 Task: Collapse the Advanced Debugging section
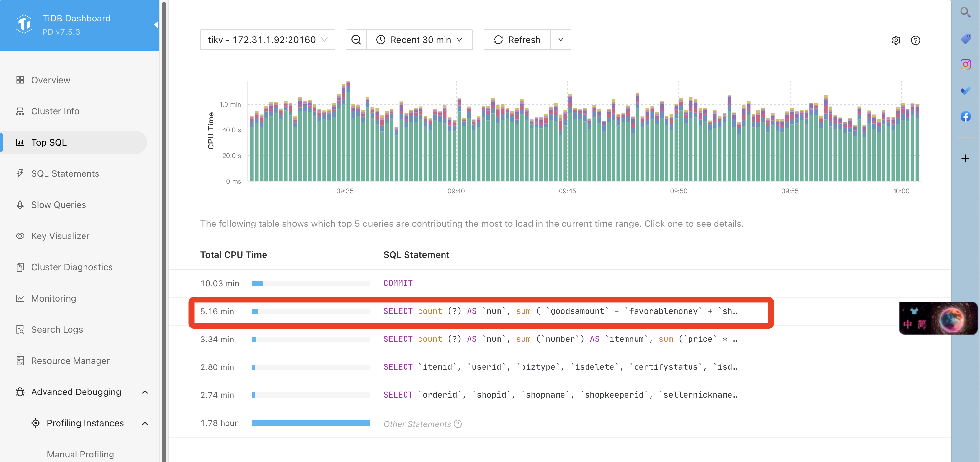145,392
